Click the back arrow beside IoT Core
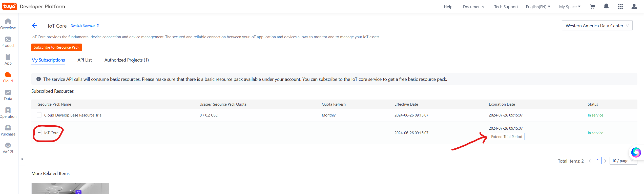Image resolution: width=644 pixels, height=194 pixels. 35,26
